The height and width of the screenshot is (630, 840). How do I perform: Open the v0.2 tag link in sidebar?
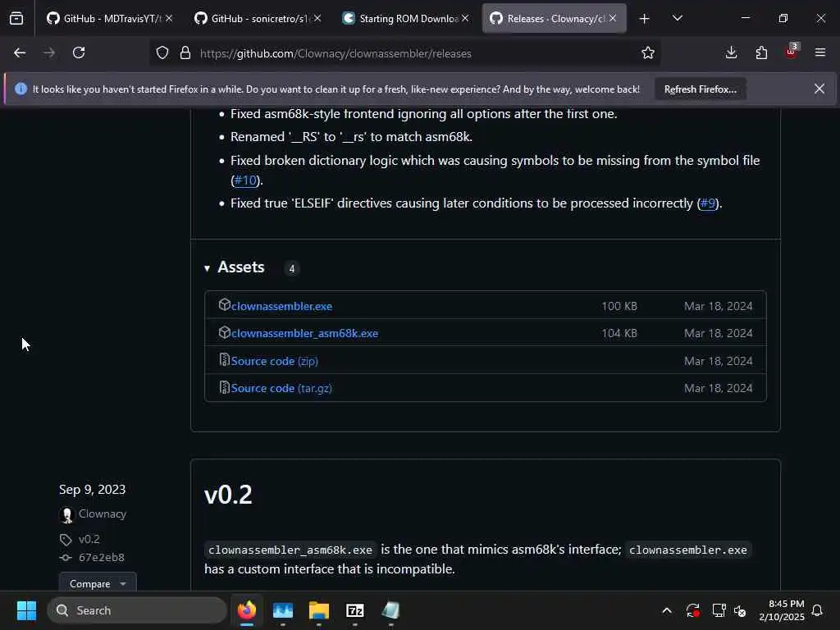click(x=89, y=540)
